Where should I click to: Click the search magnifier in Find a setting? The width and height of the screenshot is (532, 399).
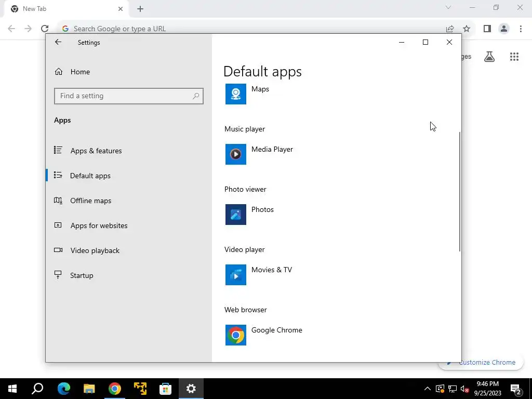196,96
